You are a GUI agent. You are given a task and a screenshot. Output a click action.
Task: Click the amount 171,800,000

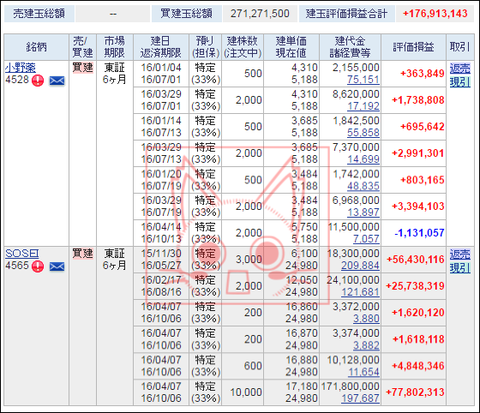pyautogui.click(x=350, y=386)
